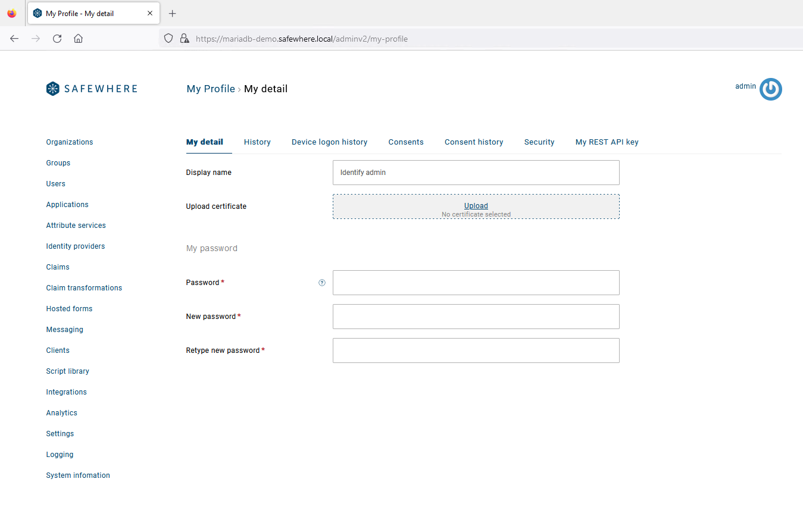Select the My Profile - My detail browser tab

(x=93, y=13)
